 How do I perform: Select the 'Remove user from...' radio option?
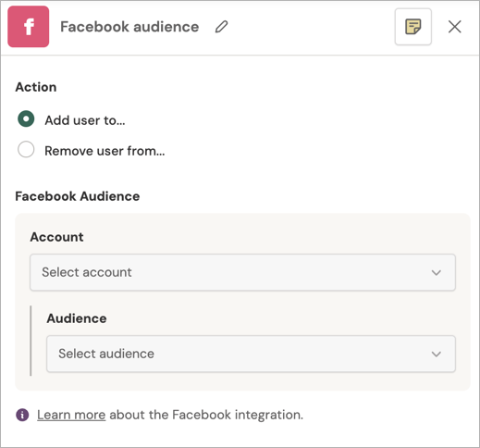(x=26, y=150)
